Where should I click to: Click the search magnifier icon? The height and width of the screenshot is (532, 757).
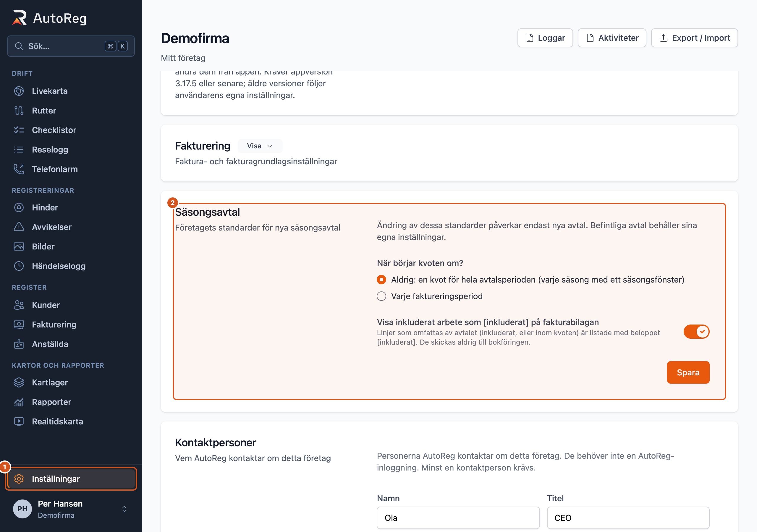point(19,46)
